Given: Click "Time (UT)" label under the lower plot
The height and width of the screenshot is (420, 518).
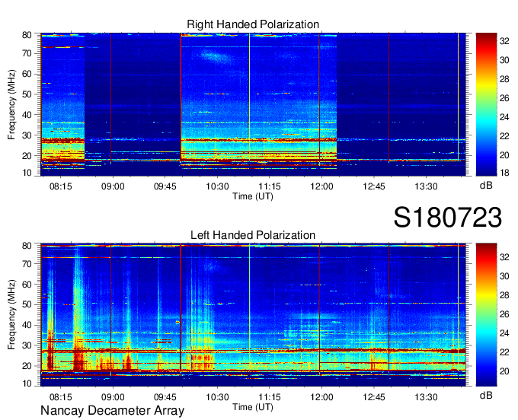Looking at the screenshot, I should [253, 407].
